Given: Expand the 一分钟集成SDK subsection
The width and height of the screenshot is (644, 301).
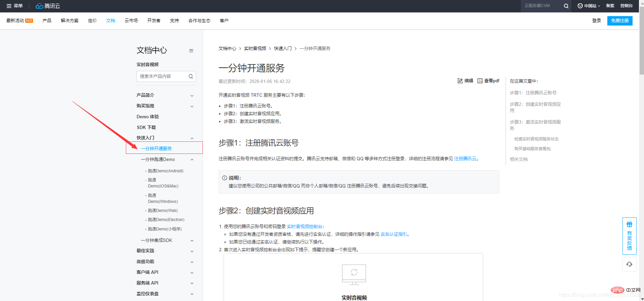Looking at the screenshot, I should [x=192, y=241].
